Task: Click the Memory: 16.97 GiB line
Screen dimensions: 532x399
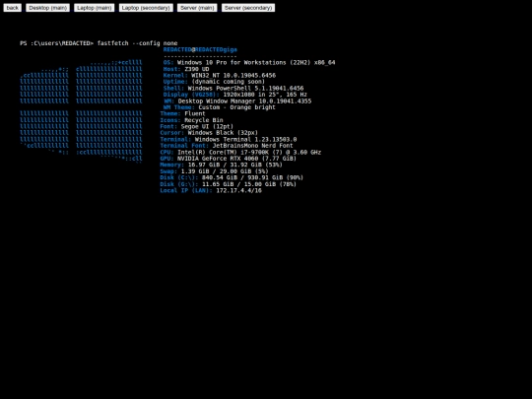Action: (222, 165)
